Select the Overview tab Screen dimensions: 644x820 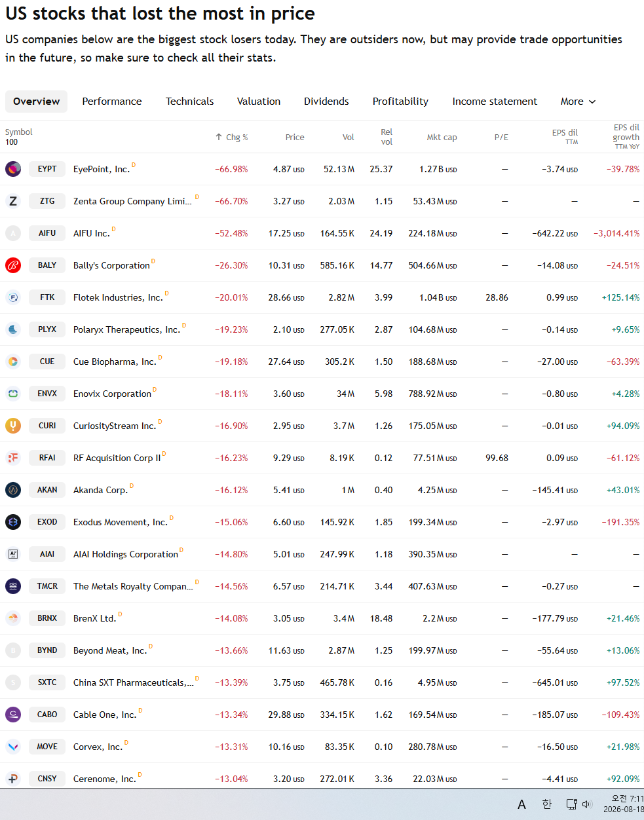tap(36, 102)
